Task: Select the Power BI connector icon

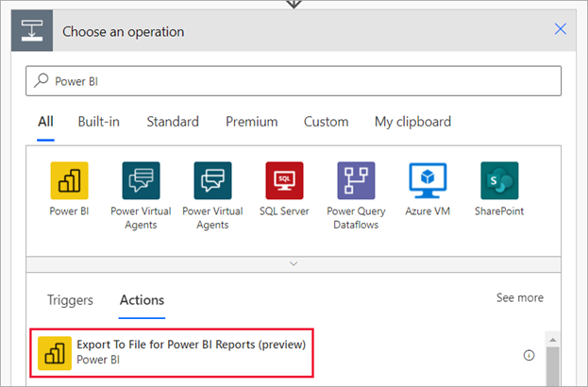Action: pyautogui.click(x=69, y=180)
